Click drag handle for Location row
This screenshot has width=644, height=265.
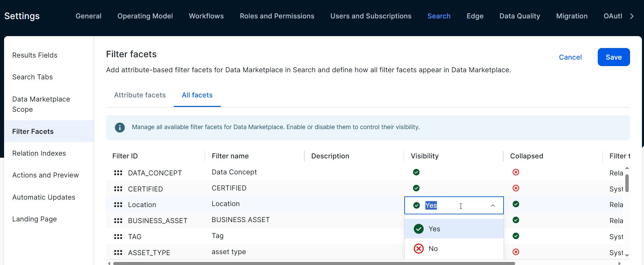118,205
